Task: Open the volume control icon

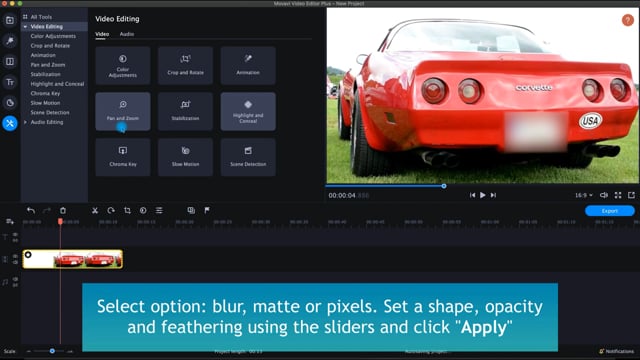Action: (604, 195)
